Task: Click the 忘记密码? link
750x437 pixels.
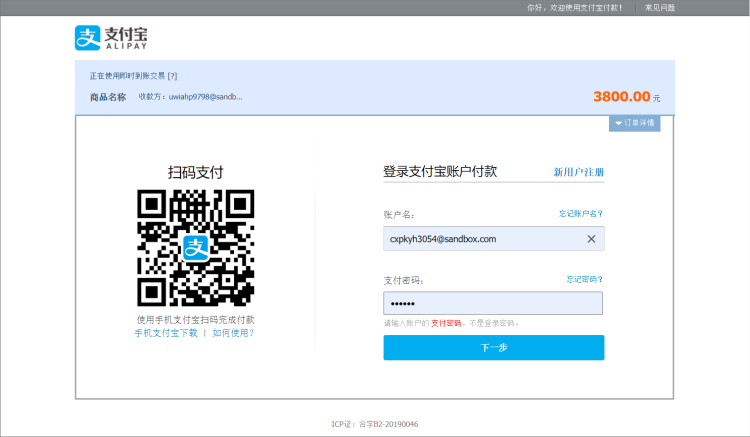Action: click(x=585, y=279)
